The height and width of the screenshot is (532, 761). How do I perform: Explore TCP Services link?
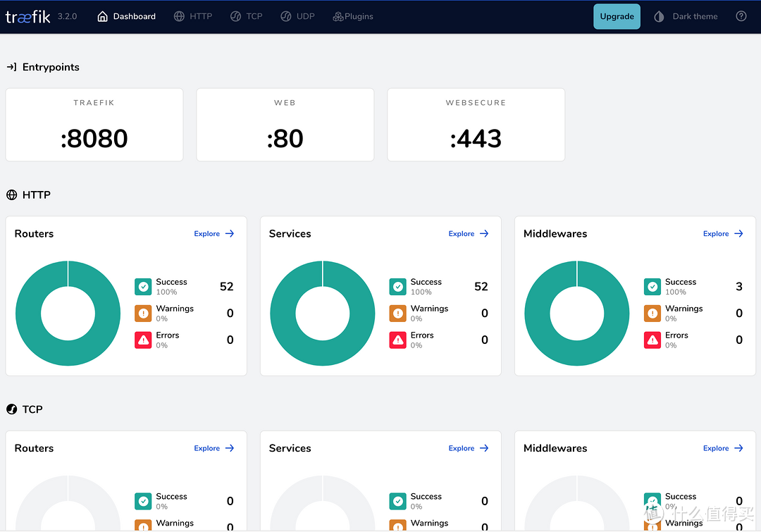point(469,448)
